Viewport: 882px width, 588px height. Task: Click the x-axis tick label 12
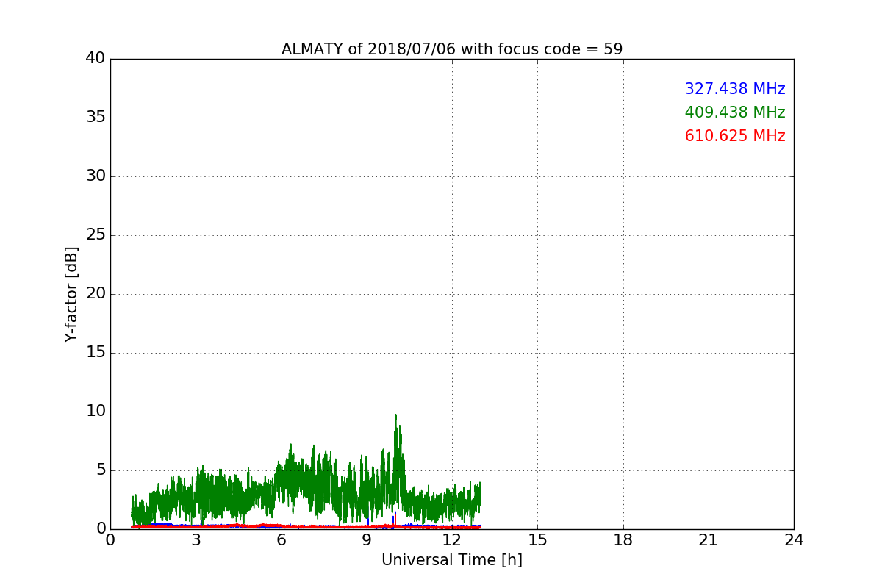coord(452,540)
